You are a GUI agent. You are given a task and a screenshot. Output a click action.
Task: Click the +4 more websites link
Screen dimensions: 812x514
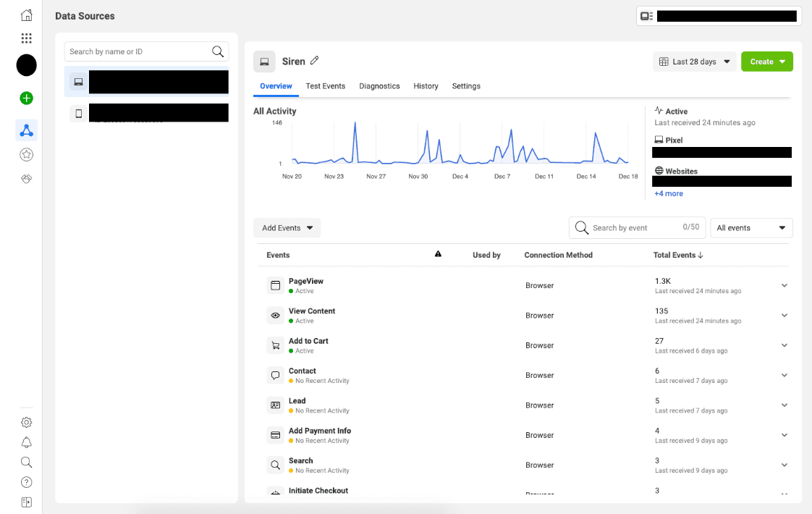[669, 194]
